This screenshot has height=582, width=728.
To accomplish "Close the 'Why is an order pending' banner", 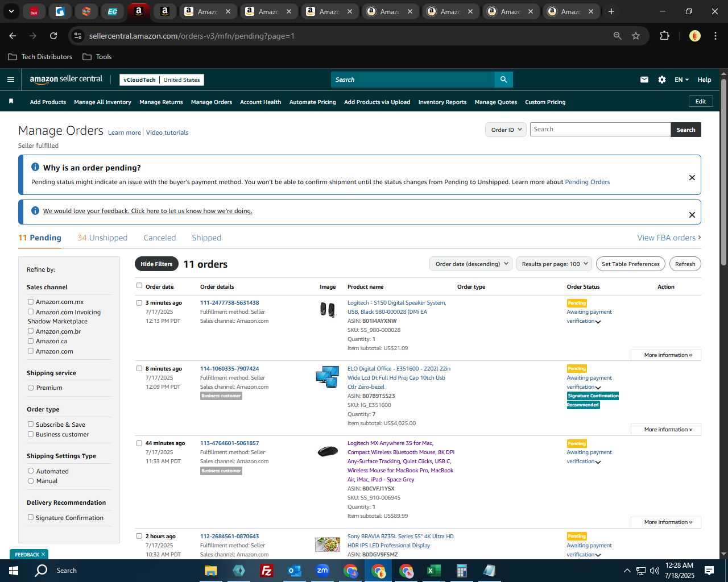I will (x=692, y=177).
